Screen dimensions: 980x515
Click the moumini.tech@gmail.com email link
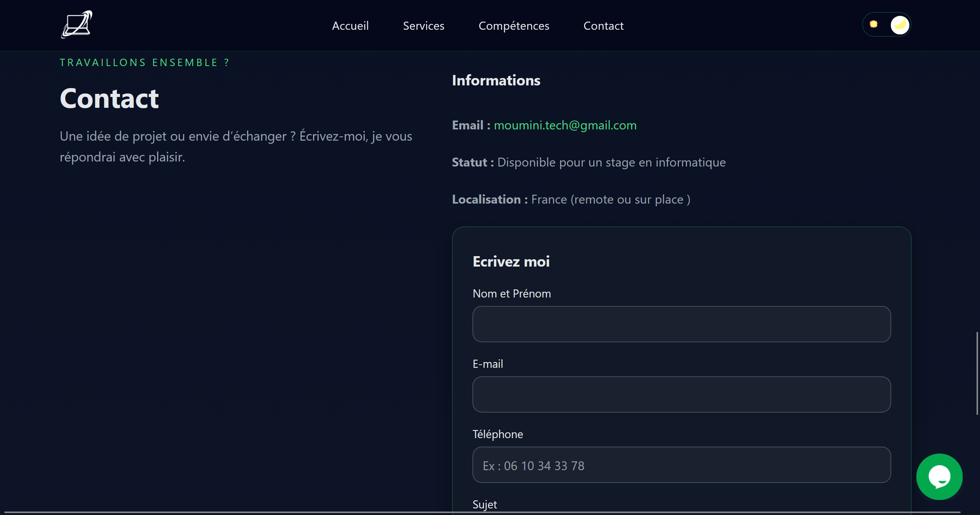pyautogui.click(x=565, y=125)
